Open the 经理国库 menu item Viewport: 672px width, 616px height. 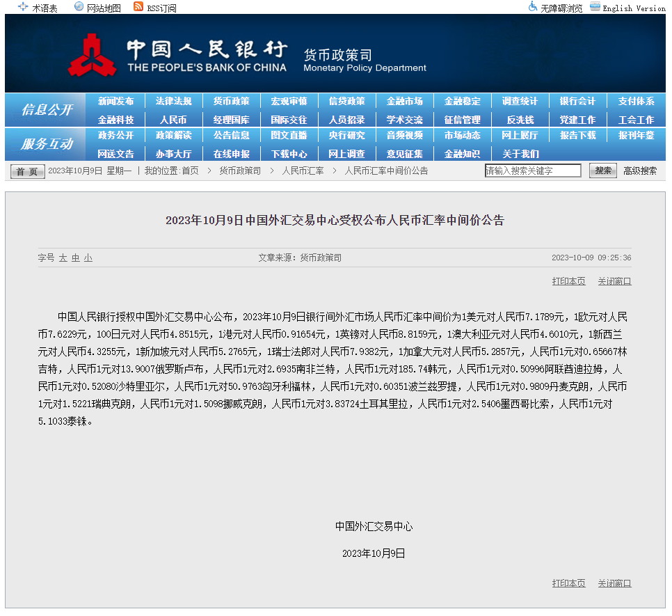point(232,120)
